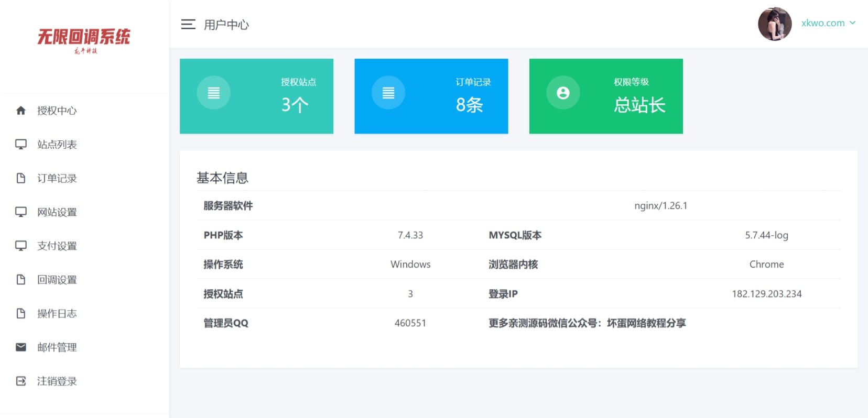Open the 订单记录 8条 summary card
The image size is (868, 418).
pyautogui.click(x=431, y=96)
